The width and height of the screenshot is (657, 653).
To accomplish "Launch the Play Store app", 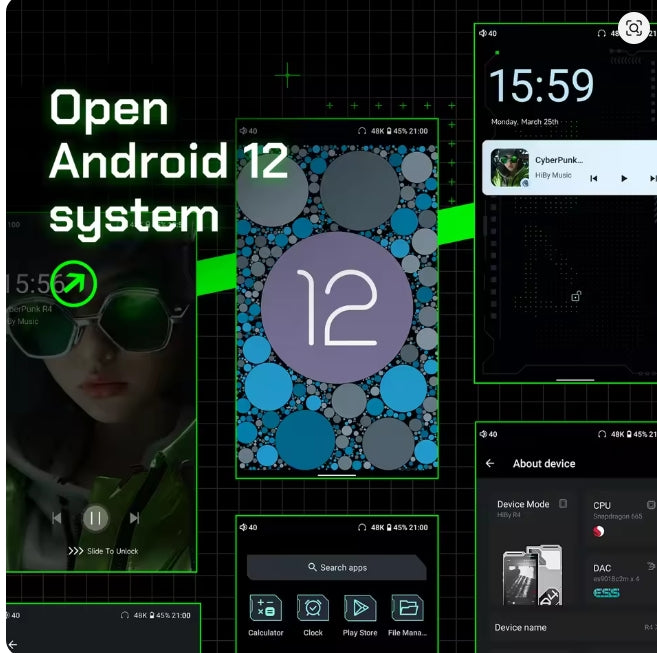I will [x=360, y=608].
